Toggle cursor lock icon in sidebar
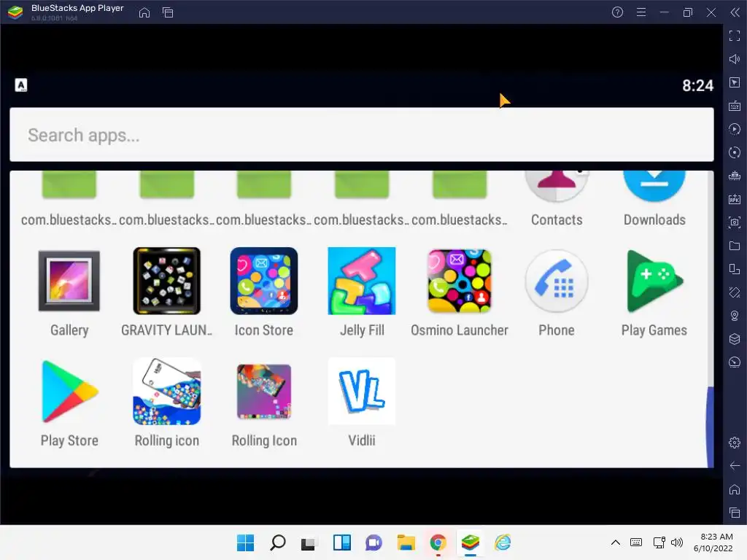The image size is (747, 560). (x=735, y=82)
